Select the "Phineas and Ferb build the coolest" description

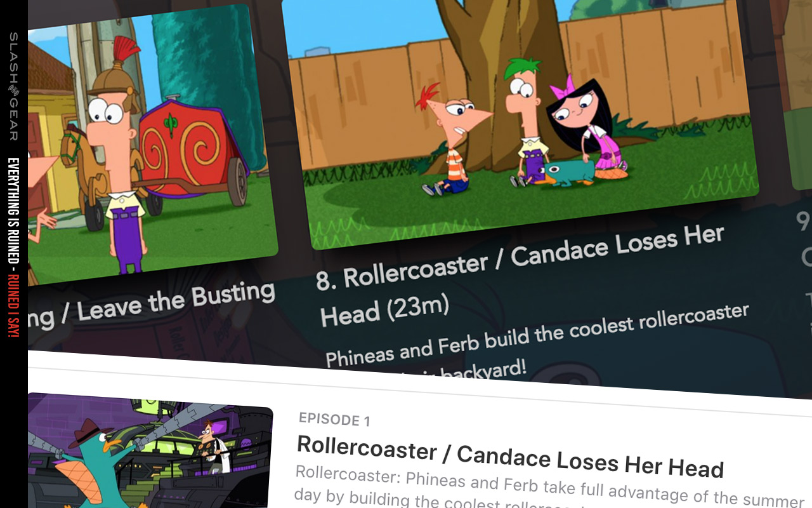click(537, 335)
